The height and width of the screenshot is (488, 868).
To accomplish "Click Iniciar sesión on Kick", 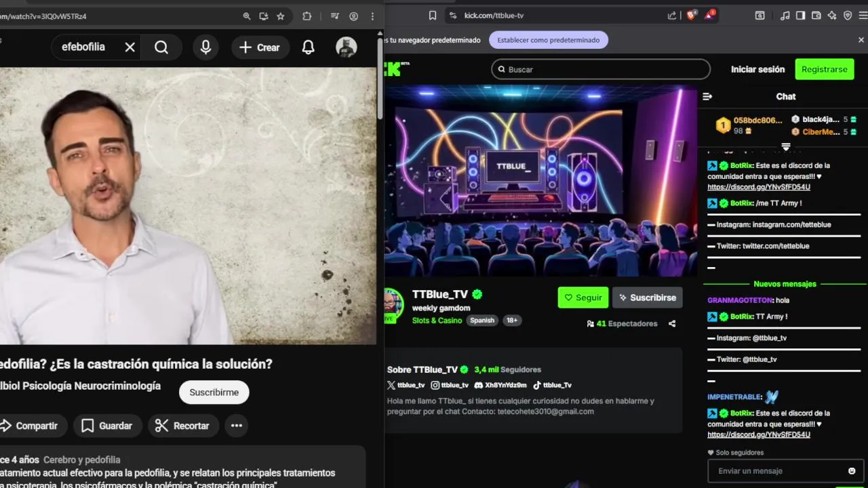I will coord(757,69).
